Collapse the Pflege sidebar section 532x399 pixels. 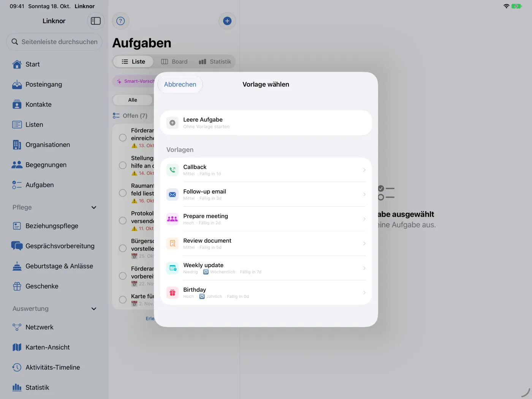coord(94,207)
